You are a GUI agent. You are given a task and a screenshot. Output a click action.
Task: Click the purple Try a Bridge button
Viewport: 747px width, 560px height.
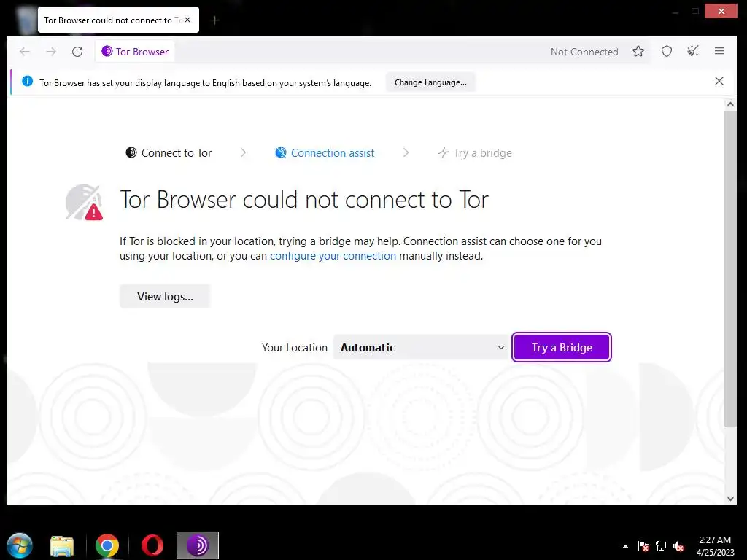[x=562, y=347]
